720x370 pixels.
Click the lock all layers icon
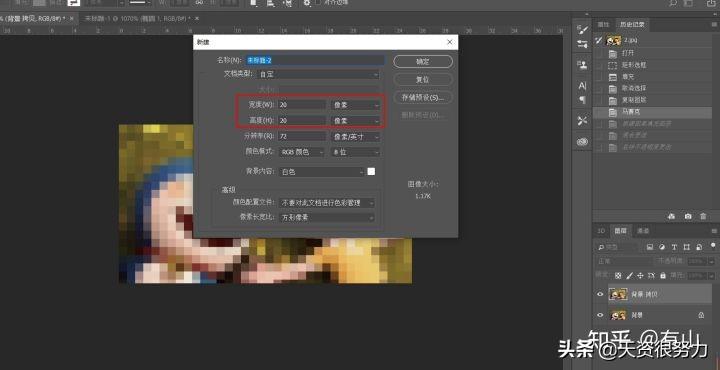click(x=663, y=275)
